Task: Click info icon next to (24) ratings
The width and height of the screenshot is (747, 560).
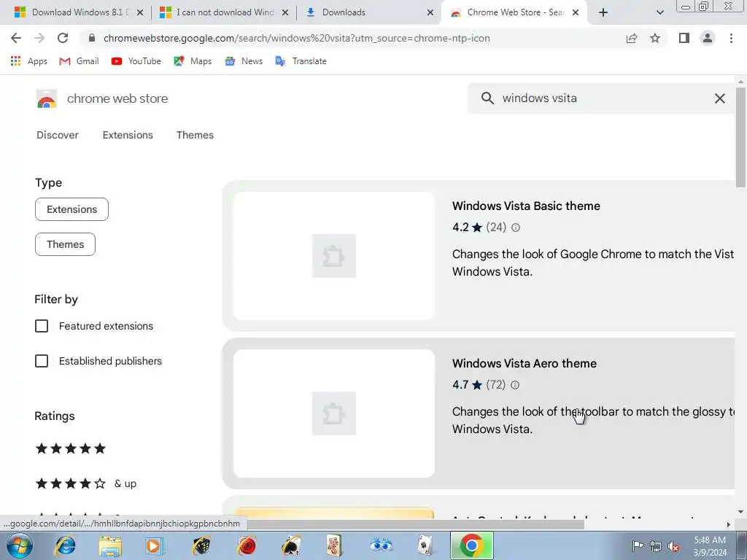Action: (516, 227)
